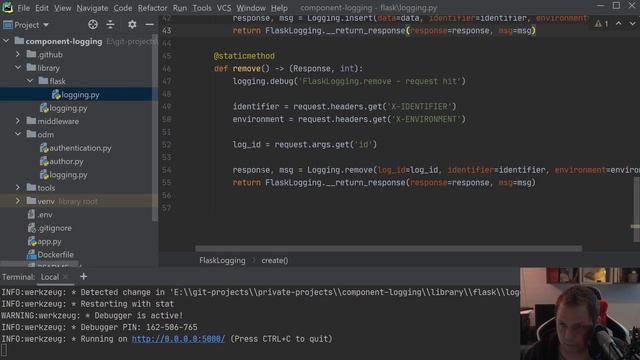
Task: Open the Help menu
Action: pyautogui.click(x=279, y=8)
